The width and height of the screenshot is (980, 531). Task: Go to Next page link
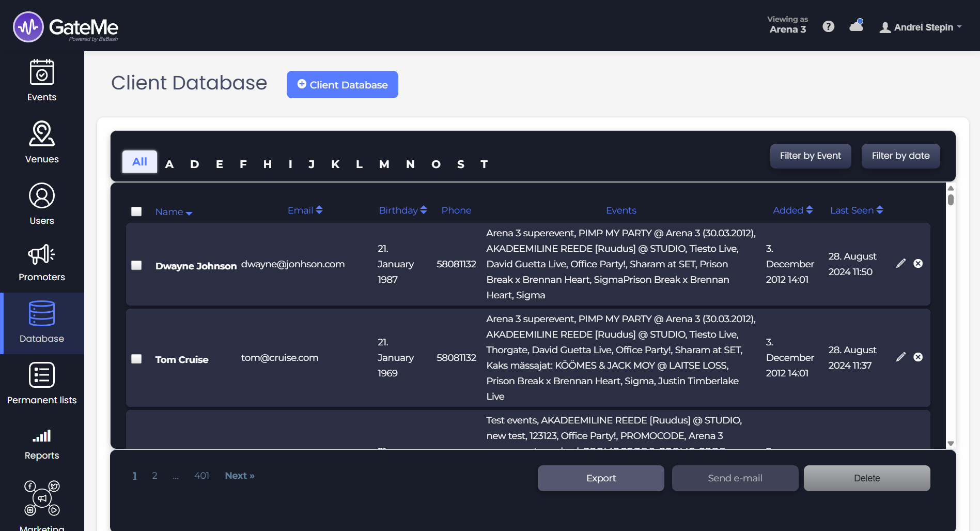point(240,476)
